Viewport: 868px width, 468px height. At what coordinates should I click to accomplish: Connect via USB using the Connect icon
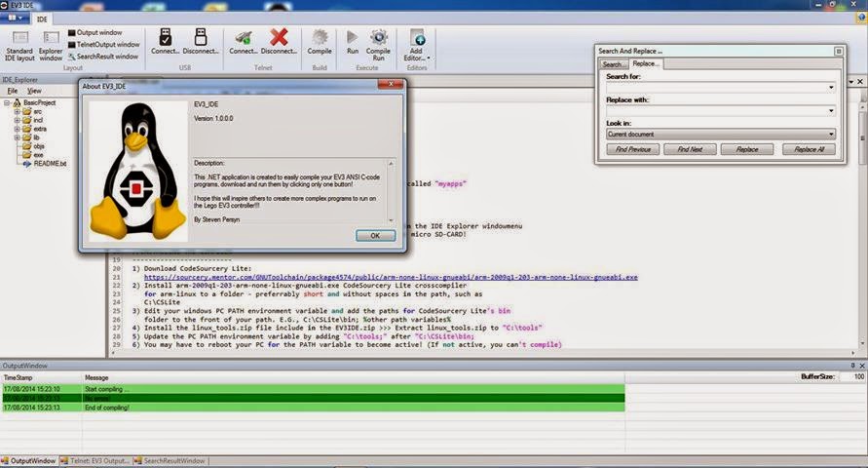[x=165, y=42]
